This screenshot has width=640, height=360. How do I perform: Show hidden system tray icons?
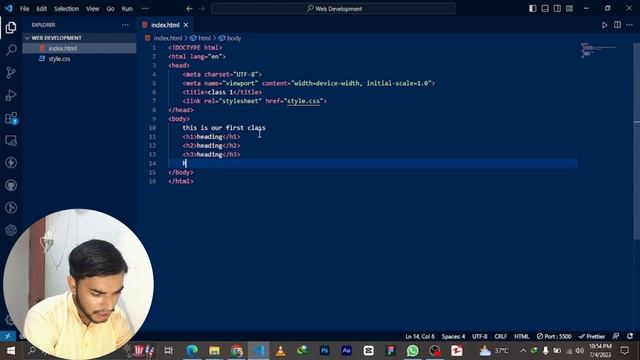pos(523,351)
